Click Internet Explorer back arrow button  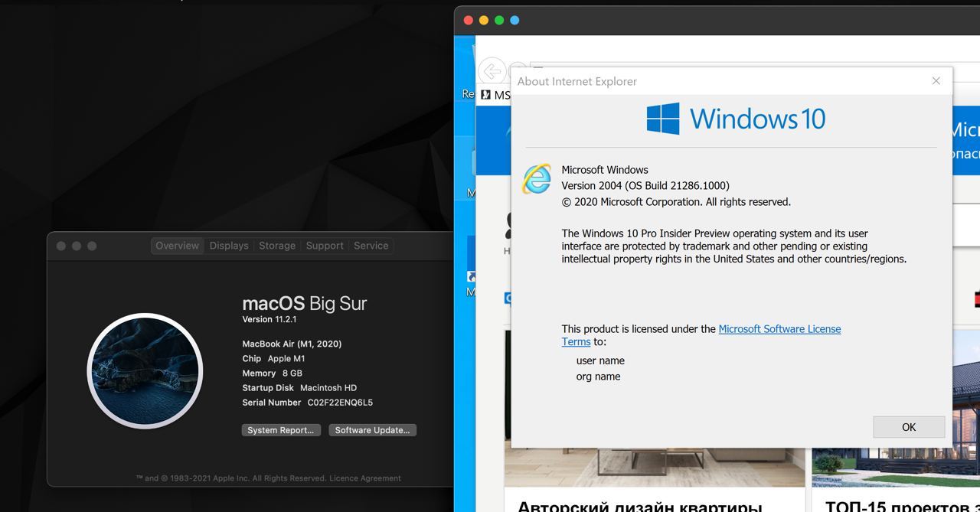coord(492,71)
